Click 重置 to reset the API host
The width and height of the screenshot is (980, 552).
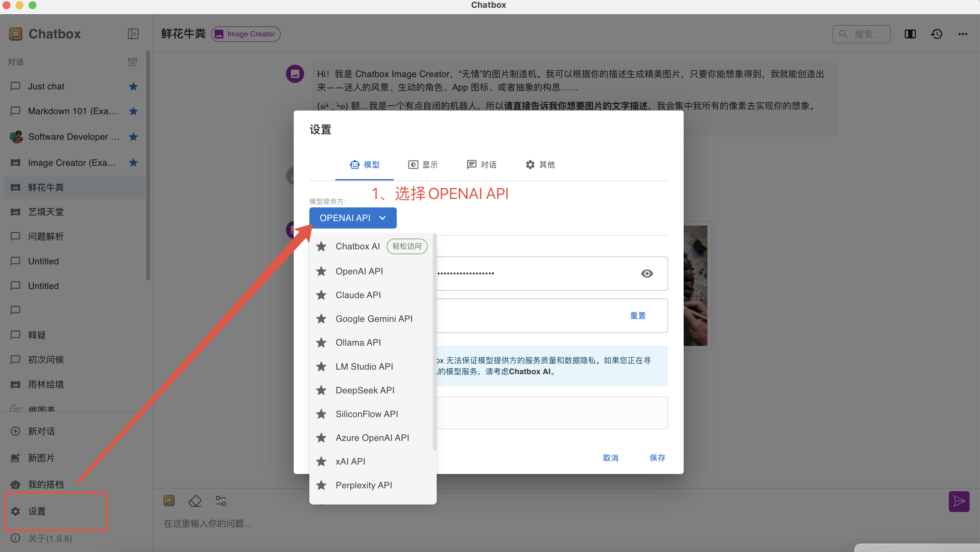pos(638,316)
